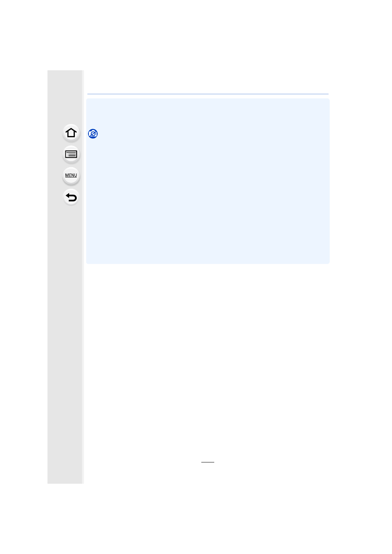This screenshot has height=554, width=392.
Task: Click the bottommost round sidebar button
Action: 71,197
